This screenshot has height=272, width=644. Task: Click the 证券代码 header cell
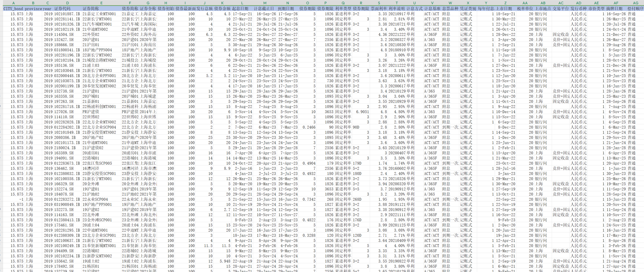click(x=68, y=9)
